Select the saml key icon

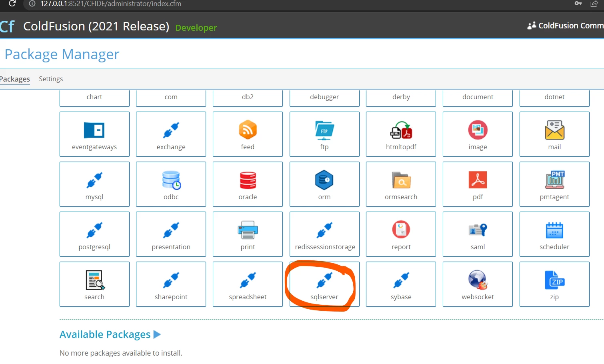[478, 230]
